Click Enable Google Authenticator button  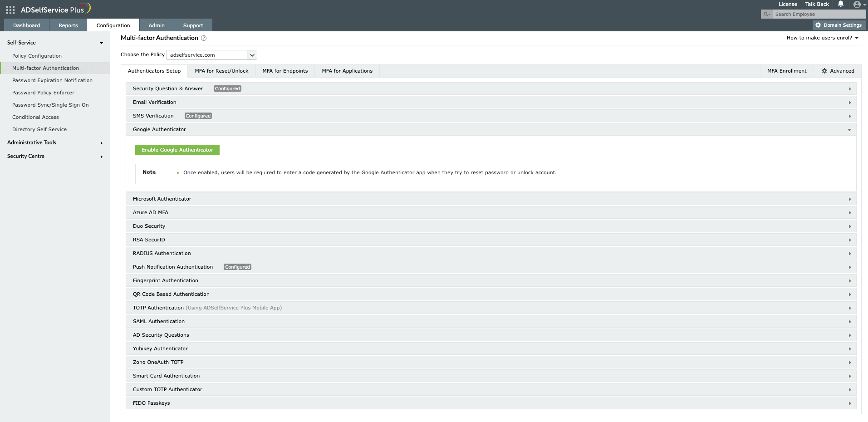(177, 150)
